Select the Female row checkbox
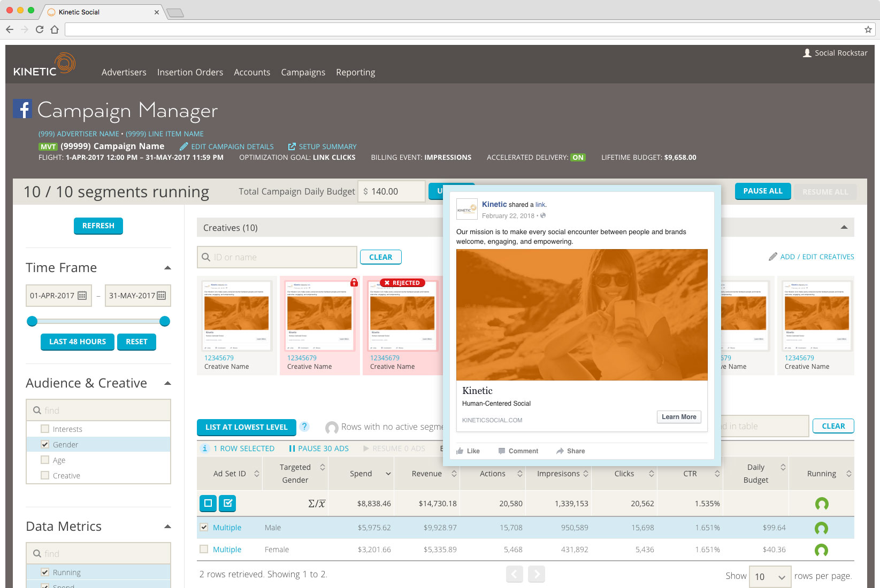 tap(204, 549)
